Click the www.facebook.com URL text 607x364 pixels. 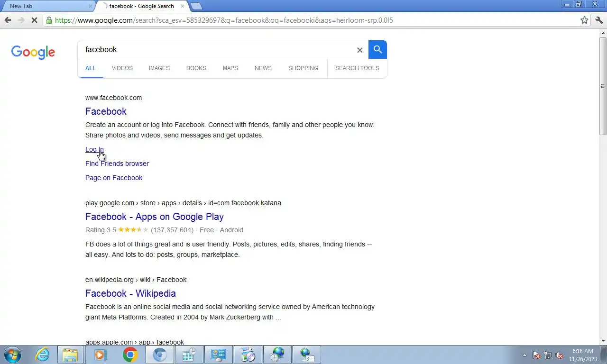tap(113, 98)
